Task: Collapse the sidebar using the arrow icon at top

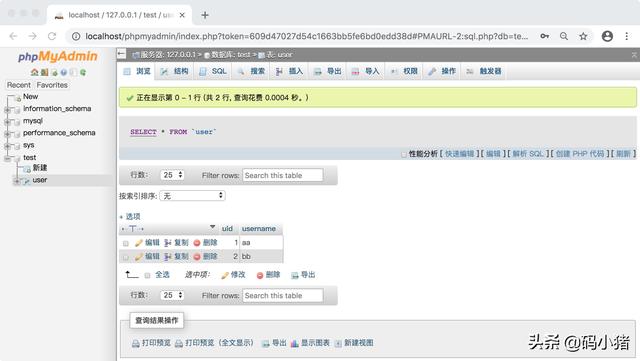Action: (x=121, y=53)
